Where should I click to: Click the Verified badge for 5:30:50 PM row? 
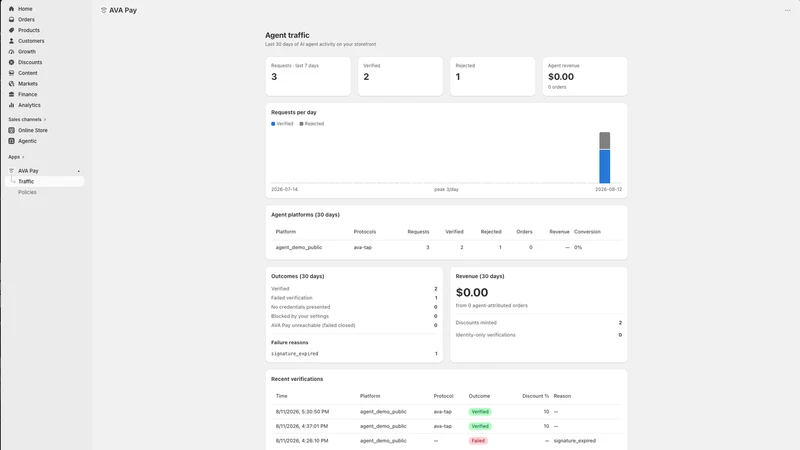(480, 412)
